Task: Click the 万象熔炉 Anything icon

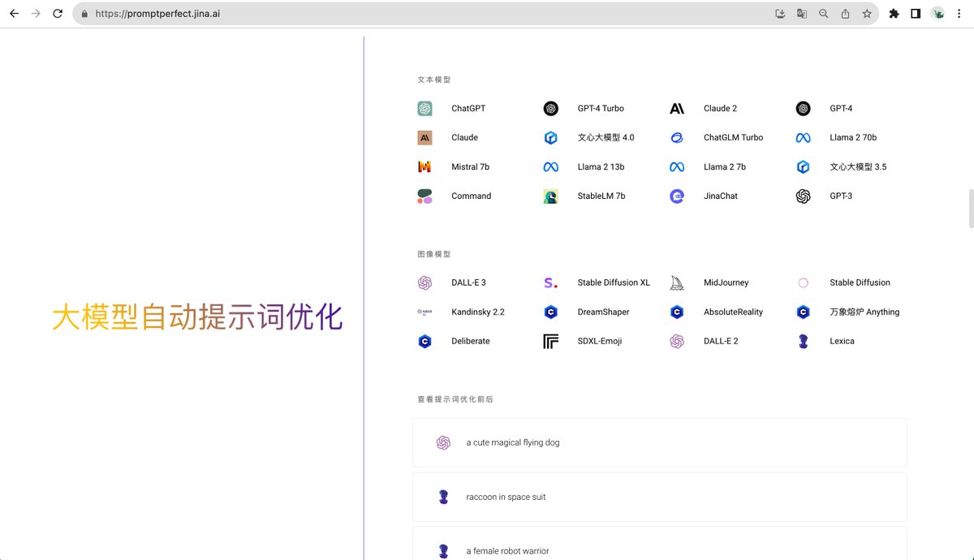Action: [x=803, y=312]
